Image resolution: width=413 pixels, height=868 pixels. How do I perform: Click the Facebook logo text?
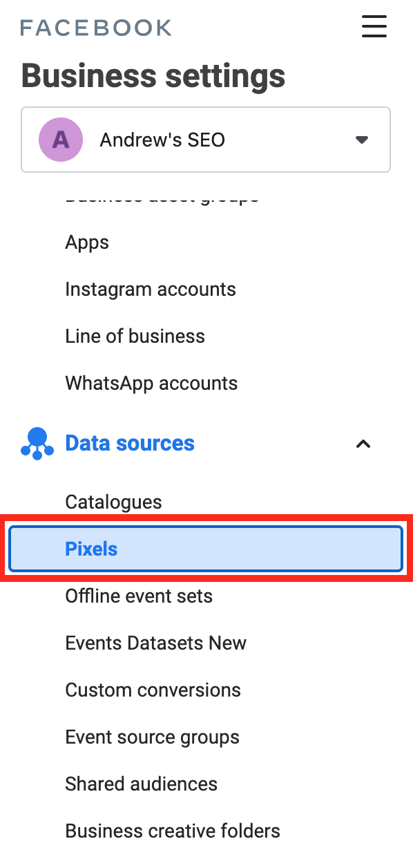pyautogui.click(x=96, y=28)
